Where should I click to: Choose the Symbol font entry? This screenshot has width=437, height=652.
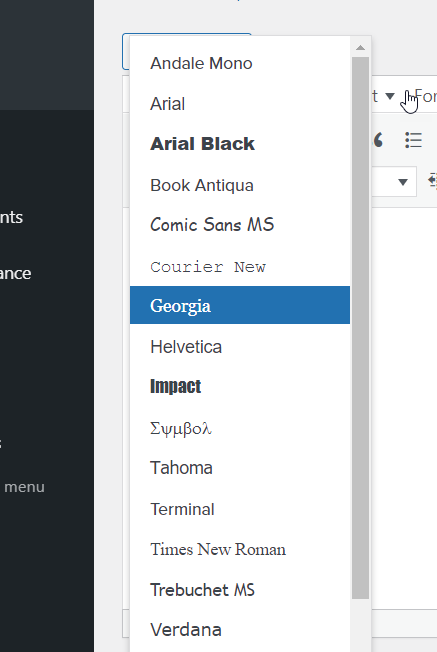[x=240, y=427]
